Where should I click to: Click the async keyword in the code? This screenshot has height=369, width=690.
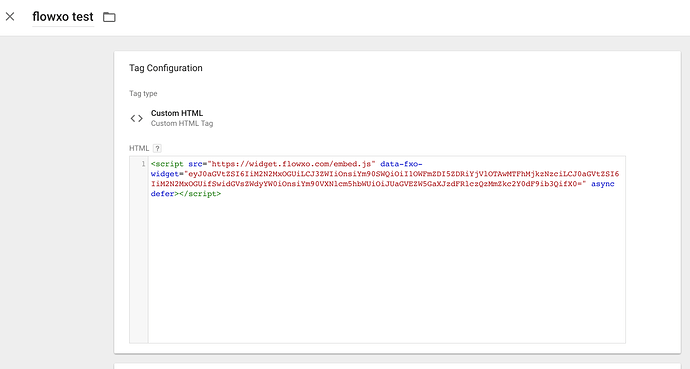[602, 184]
